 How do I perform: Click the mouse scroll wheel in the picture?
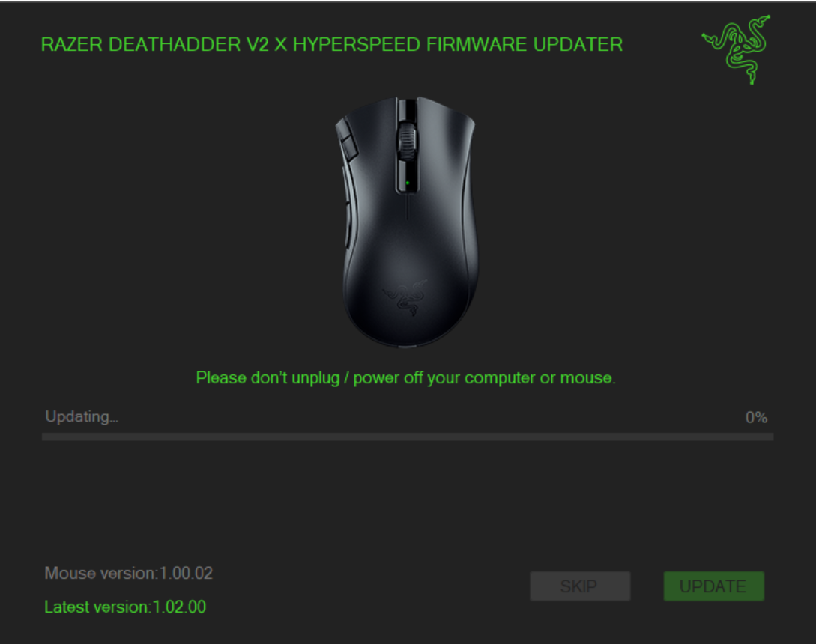point(407,141)
